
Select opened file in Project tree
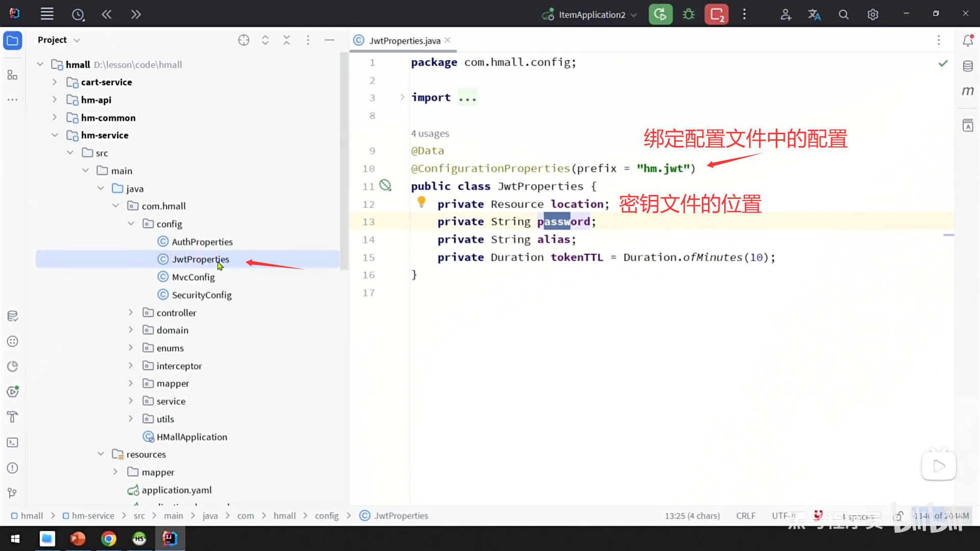[x=243, y=40]
